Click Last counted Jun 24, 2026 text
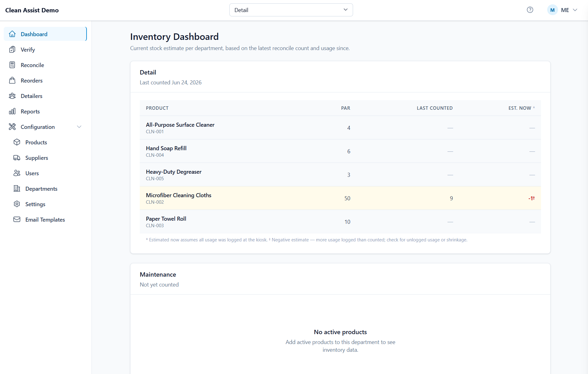Image resolution: width=588 pixels, height=374 pixels. (x=171, y=83)
